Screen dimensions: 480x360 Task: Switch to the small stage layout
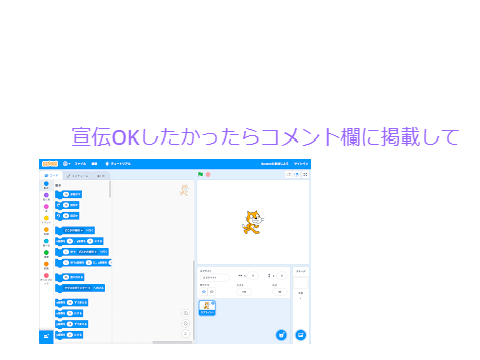pyautogui.click(x=289, y=174)
